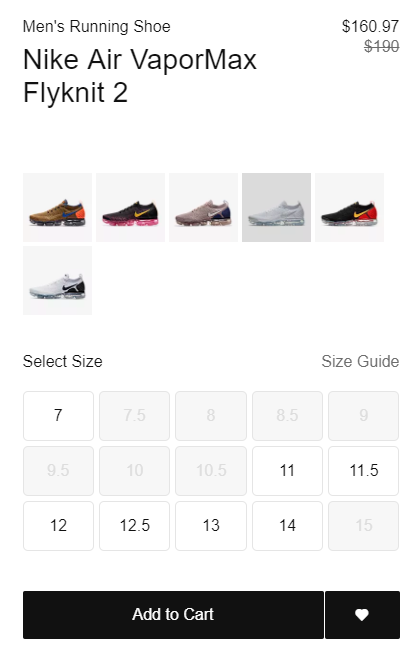Choose size 12.5
Viewport: 418px width, 661px height.
pyautogui.click(x=134, y=526)
